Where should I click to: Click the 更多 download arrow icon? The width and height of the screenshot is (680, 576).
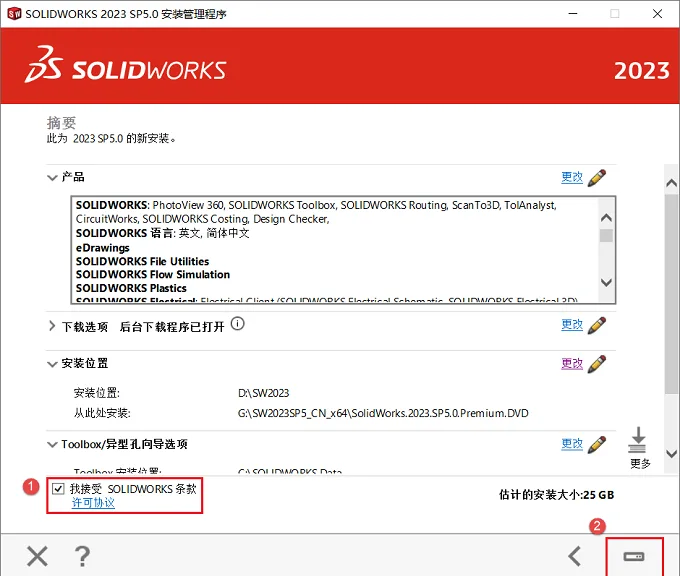(x=638, y=440)
